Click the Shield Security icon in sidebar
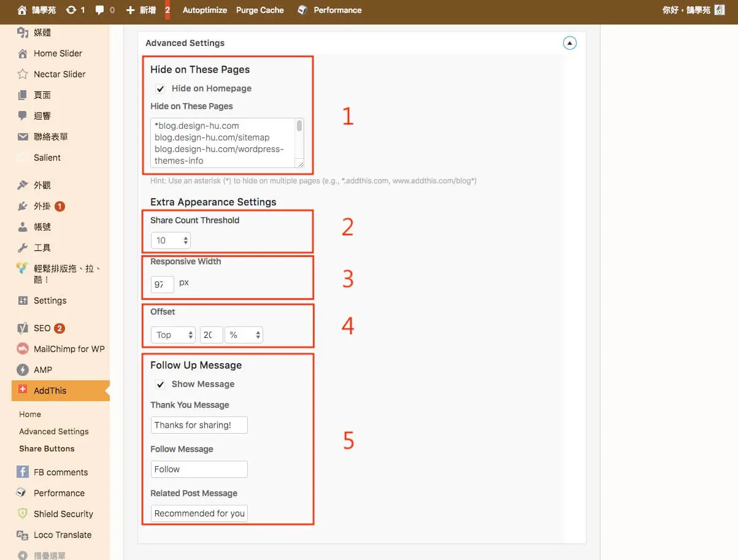 [23, 514]
